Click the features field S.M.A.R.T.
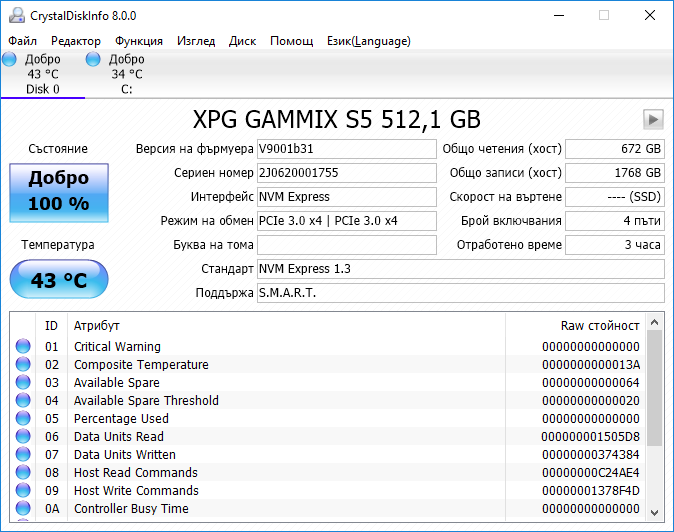The image size is (674, 532). 461,293
